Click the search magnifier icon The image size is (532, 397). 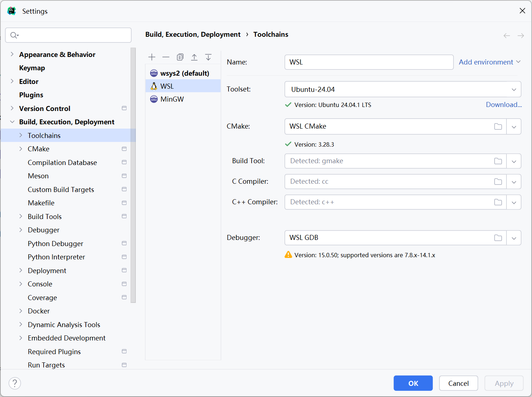coord(14,35)
